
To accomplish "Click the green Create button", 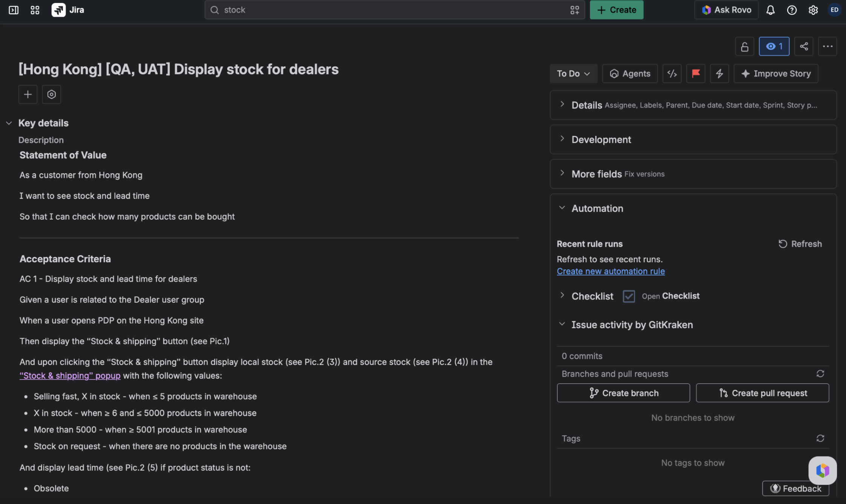I will (x=617, y=10).
